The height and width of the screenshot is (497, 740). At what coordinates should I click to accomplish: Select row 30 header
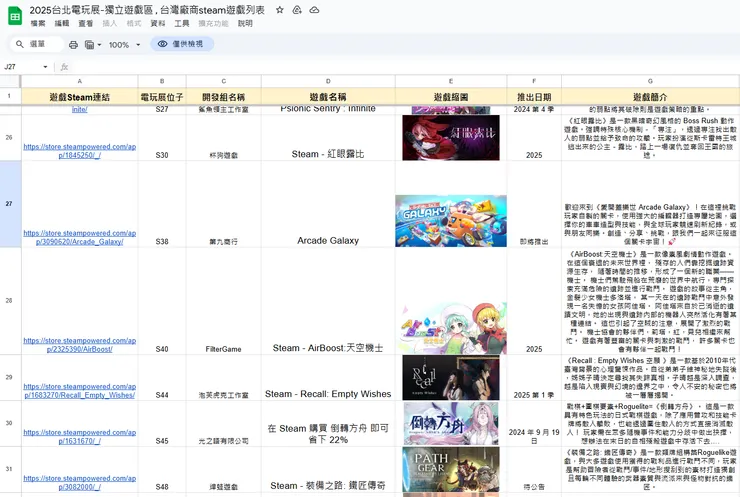click(9, 423)
